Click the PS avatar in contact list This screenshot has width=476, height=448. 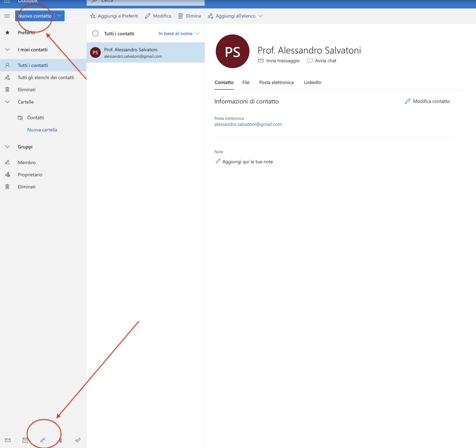coord(95,52)
